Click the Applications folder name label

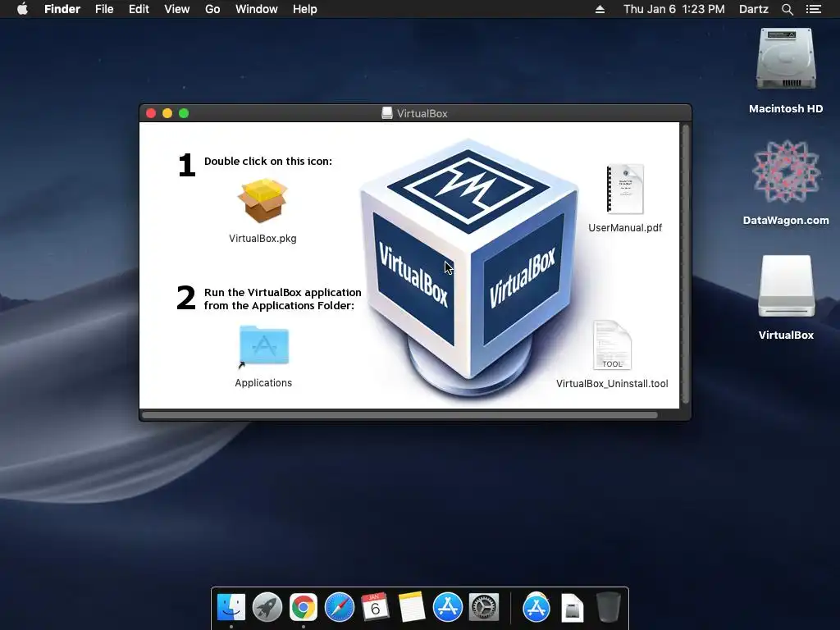click(x=263, y=383)
